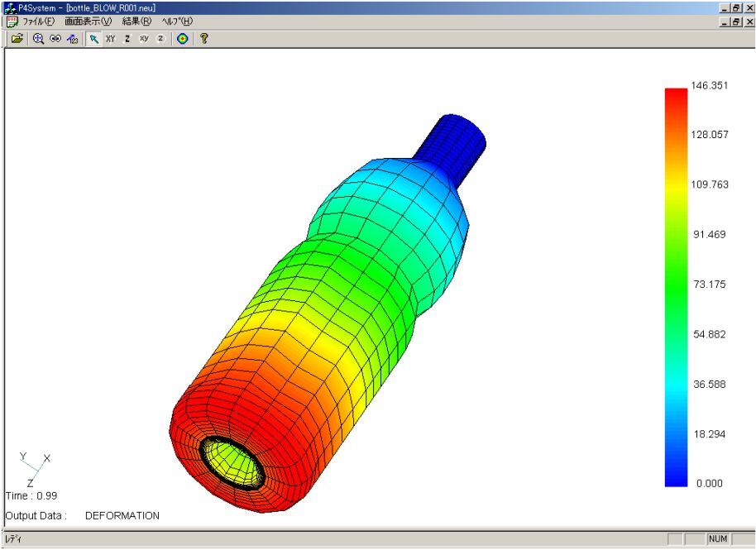Click the legend value 91.469
The height and width of the screenshot is (550, 756).
click(709, 234)
